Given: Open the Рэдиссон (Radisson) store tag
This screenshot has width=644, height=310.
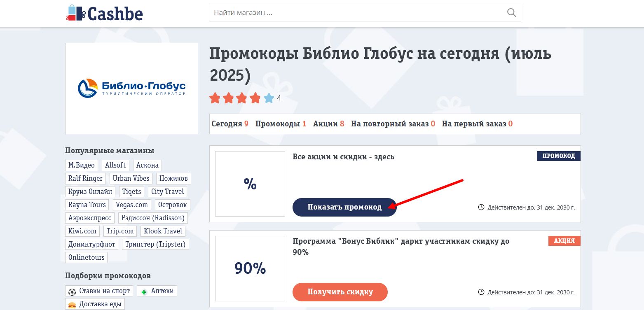Looking at the screenshot, I should [153, 218].
